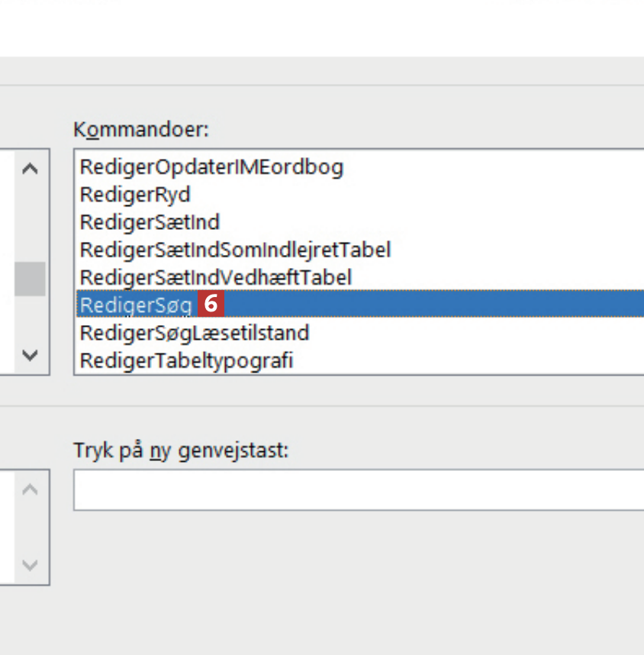Click up arrow of current shortcuts list
Image resolution: width=644 pixels, height=655 pixels.
tap(31, 489)
